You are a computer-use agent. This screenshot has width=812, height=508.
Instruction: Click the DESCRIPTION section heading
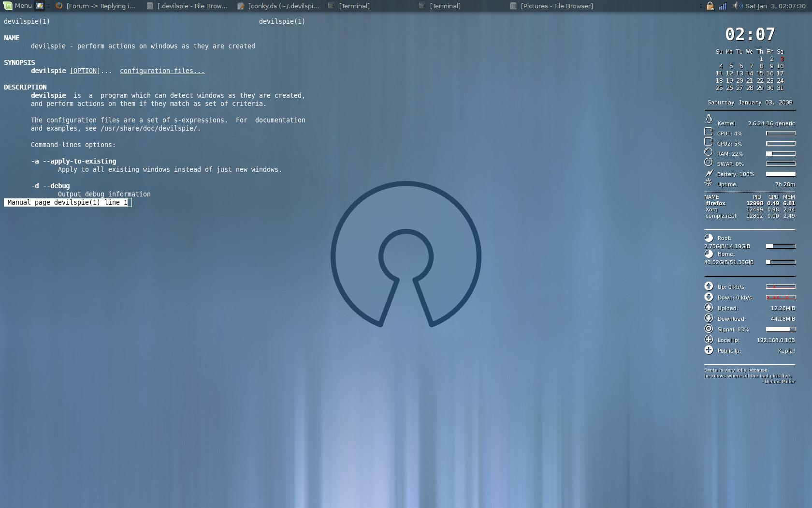click(25, 87)
